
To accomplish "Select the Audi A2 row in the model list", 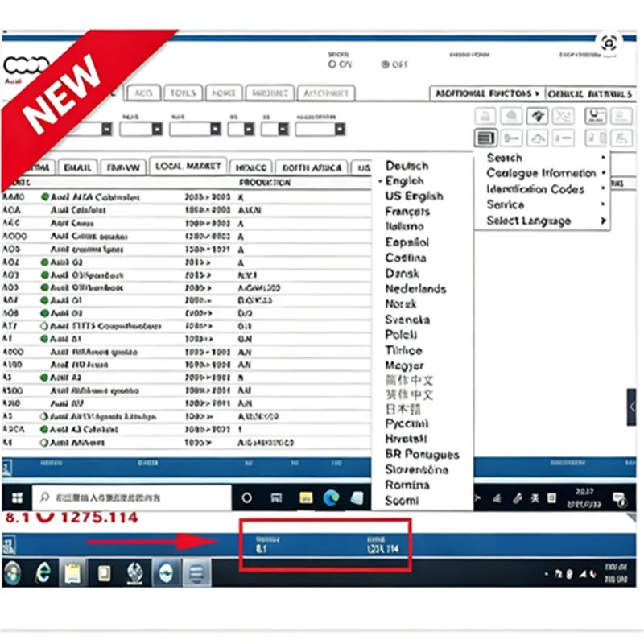I will pyautogui.click(x=187, y=378).
